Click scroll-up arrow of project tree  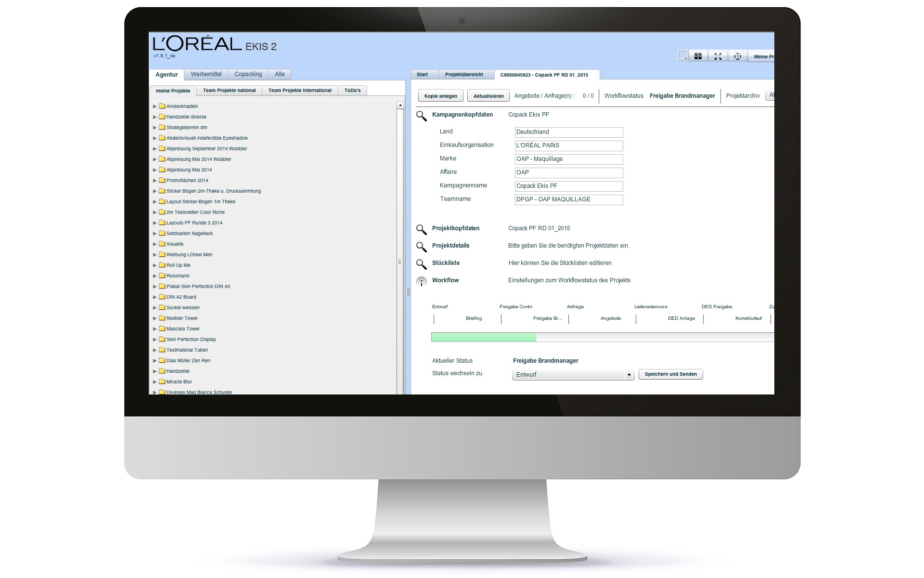click(400, 105)
